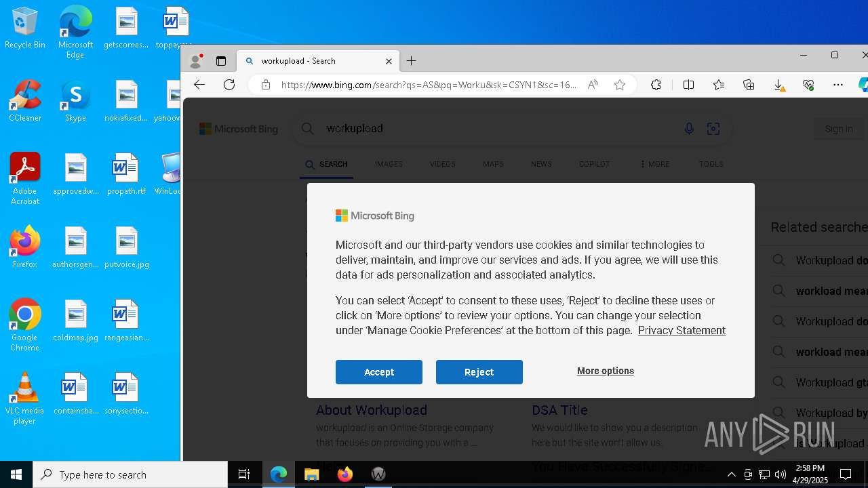Open VLC media player shortcut

click(25, 398)
